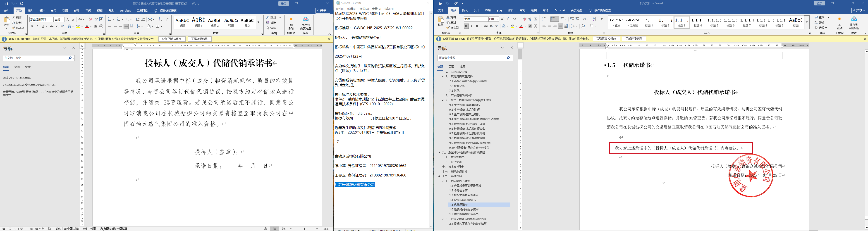Open the 布局 tab in the right Word window
This screenshot has height=231, width=868.
click(488, 10)
